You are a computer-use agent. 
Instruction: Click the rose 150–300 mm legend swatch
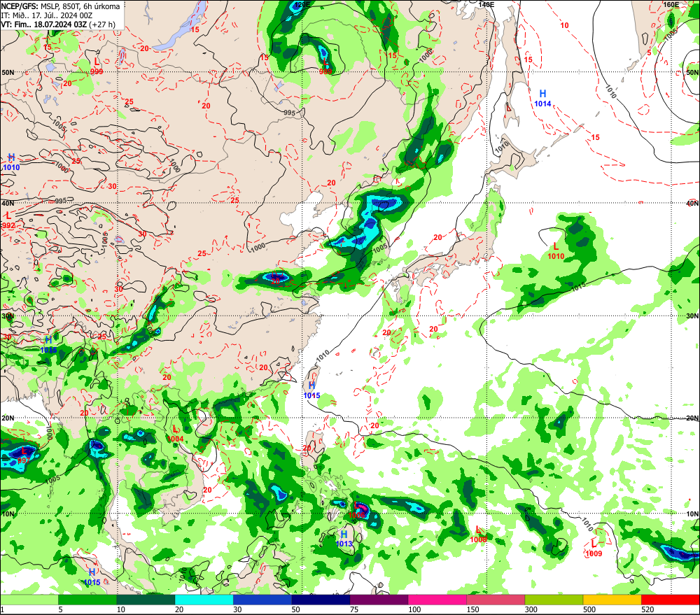click(x=496, y=600)
